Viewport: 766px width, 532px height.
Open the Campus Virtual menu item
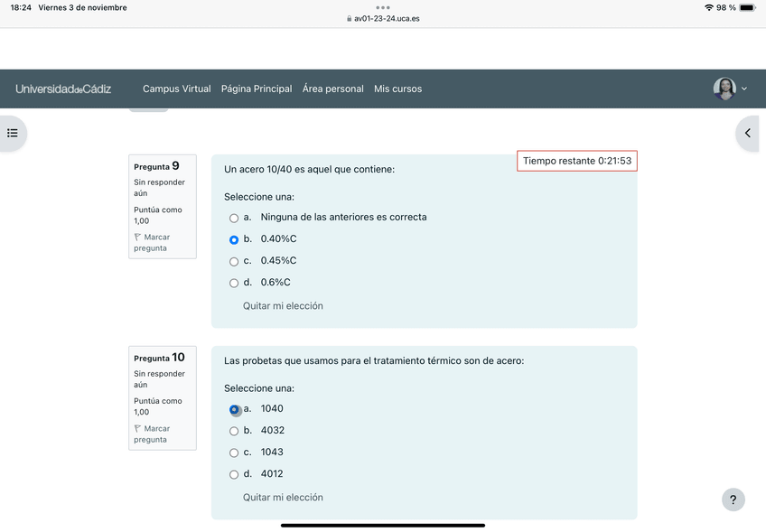pos(177,89)
